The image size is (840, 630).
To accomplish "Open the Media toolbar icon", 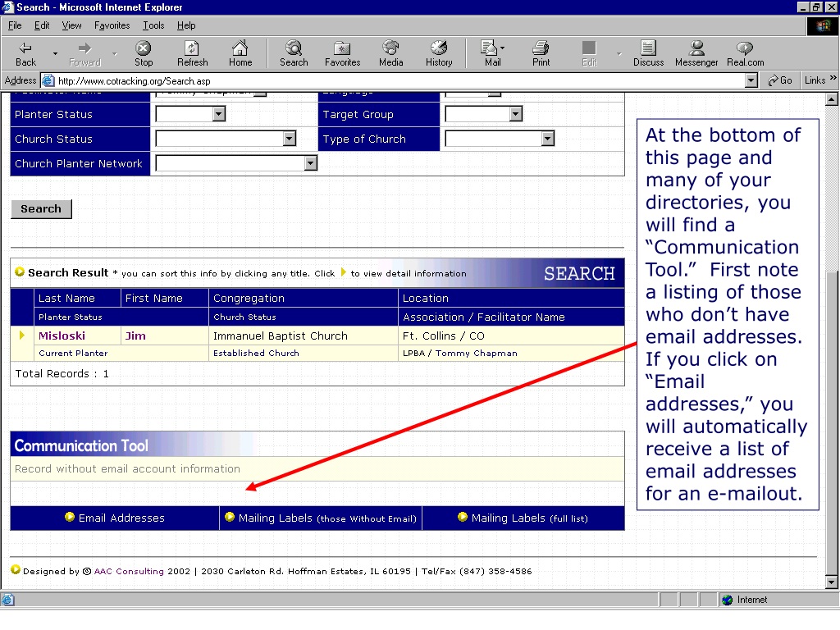I will click(x=391, y=53).
